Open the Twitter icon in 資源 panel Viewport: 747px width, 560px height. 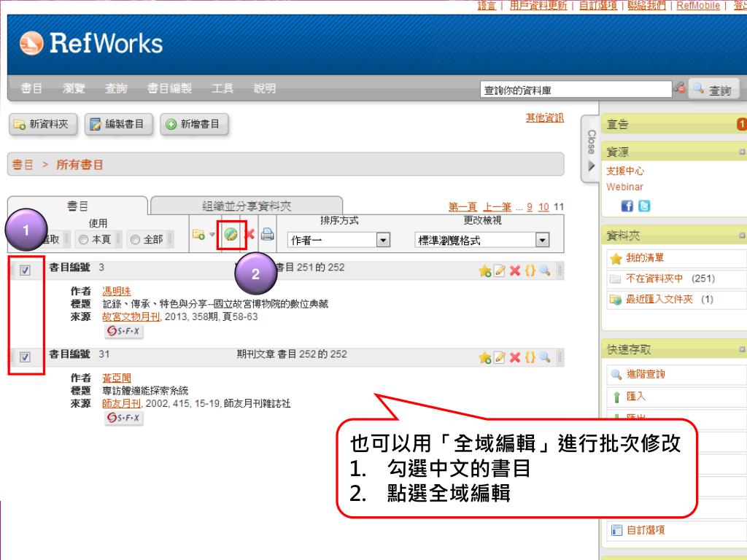(644, 206)
